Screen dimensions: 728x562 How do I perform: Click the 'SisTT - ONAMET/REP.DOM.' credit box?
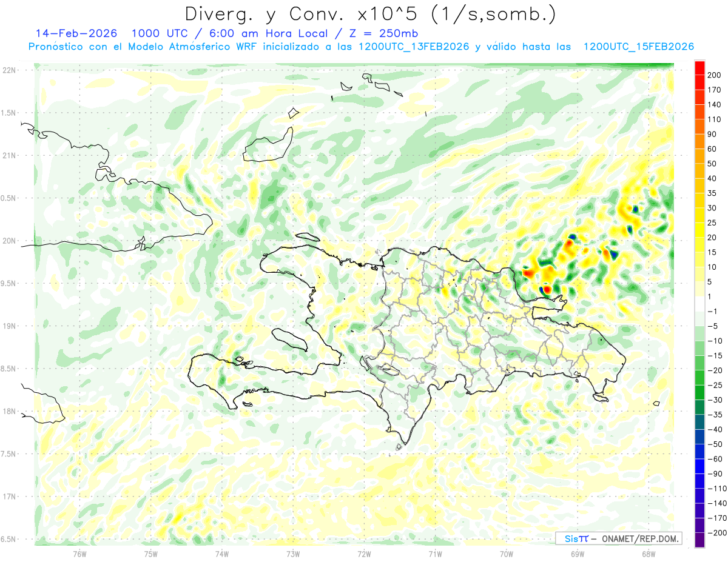(618, 538)
